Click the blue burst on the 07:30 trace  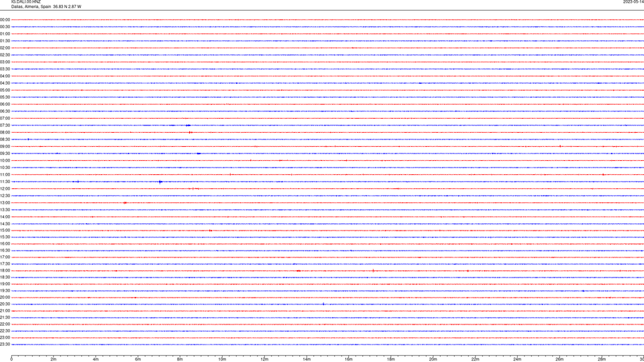coord(188,125)
